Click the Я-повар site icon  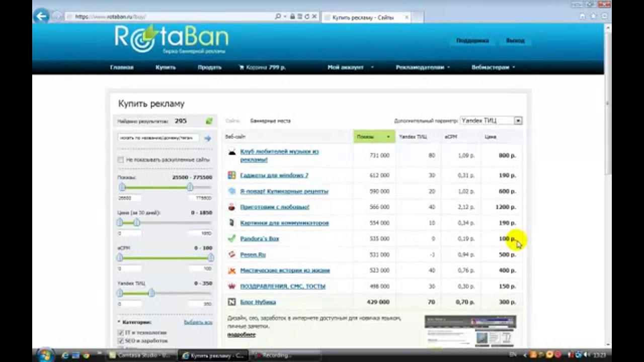(x=232, y=191)
